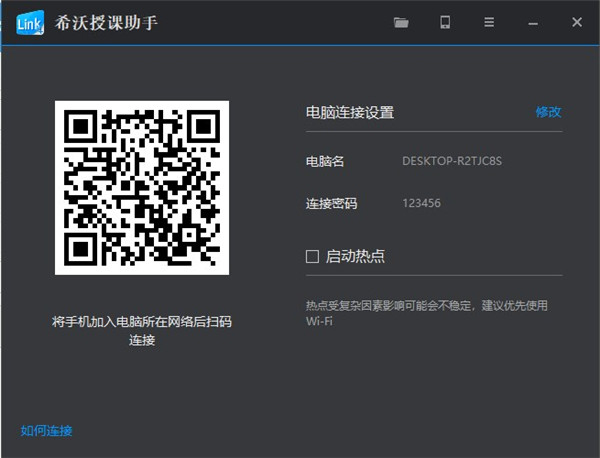Open the folder icon in title bar
The height and width of the screenshot is (458, 600).
[401, 22]
